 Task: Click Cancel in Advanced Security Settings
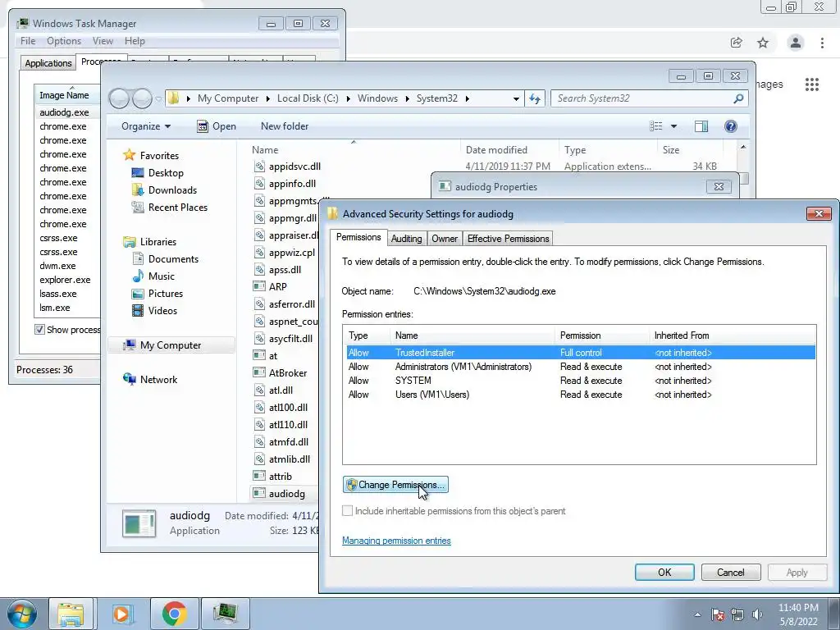click(731, 572)
